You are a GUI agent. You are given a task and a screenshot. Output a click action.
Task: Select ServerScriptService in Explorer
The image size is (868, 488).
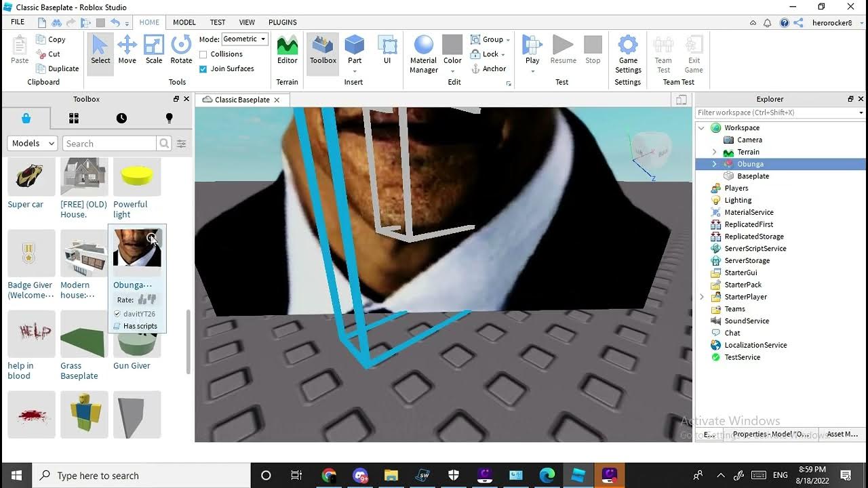pos(755,249)
